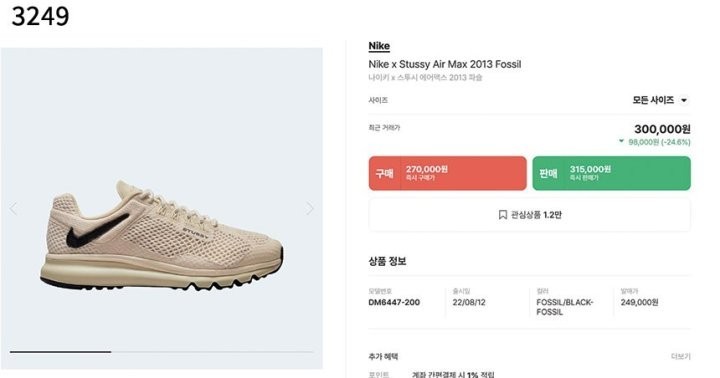Click the 추가 혜택 section label
The width and height of the screenshot is (720, 378).
[383, 356]
